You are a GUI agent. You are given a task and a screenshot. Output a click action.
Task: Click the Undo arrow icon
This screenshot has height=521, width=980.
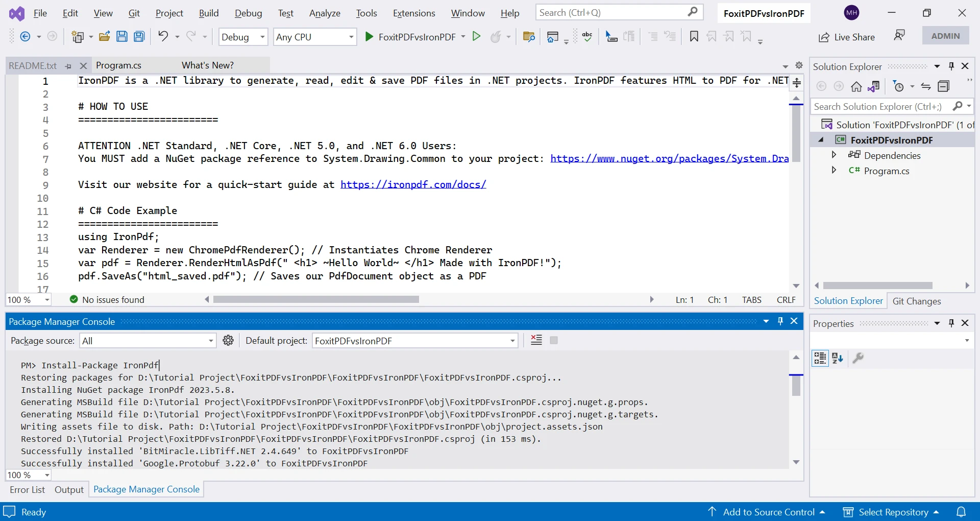[x=163, y=36]
